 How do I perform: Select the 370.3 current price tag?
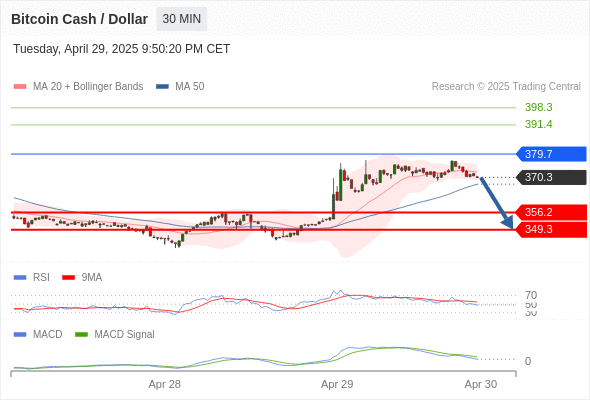(551, 177)
